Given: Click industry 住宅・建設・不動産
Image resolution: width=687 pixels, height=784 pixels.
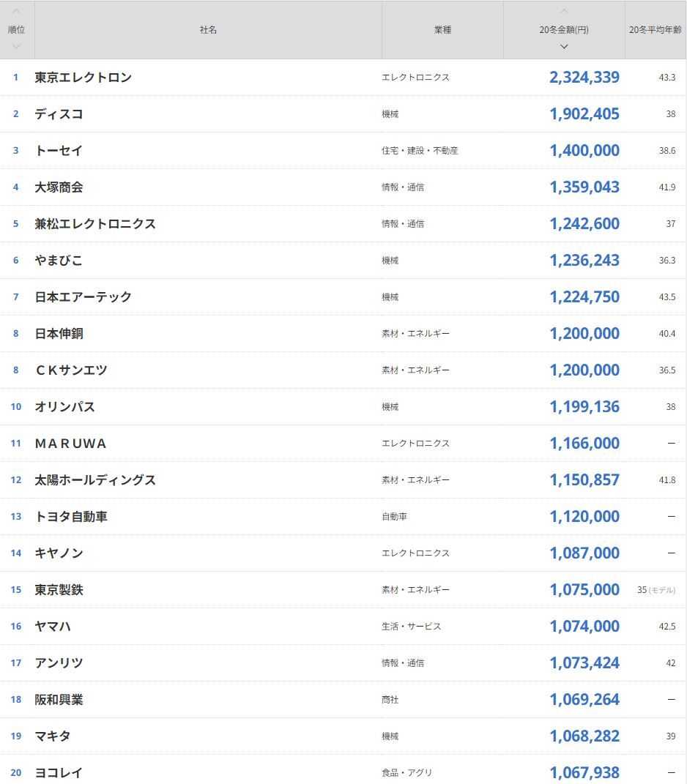Looking at the screenshot, I should point(420,151).
